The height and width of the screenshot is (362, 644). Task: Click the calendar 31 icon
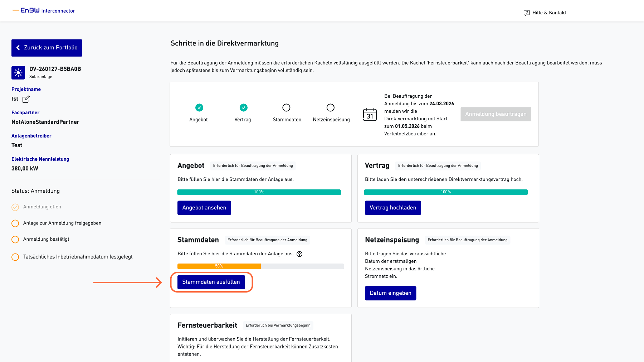370,115
